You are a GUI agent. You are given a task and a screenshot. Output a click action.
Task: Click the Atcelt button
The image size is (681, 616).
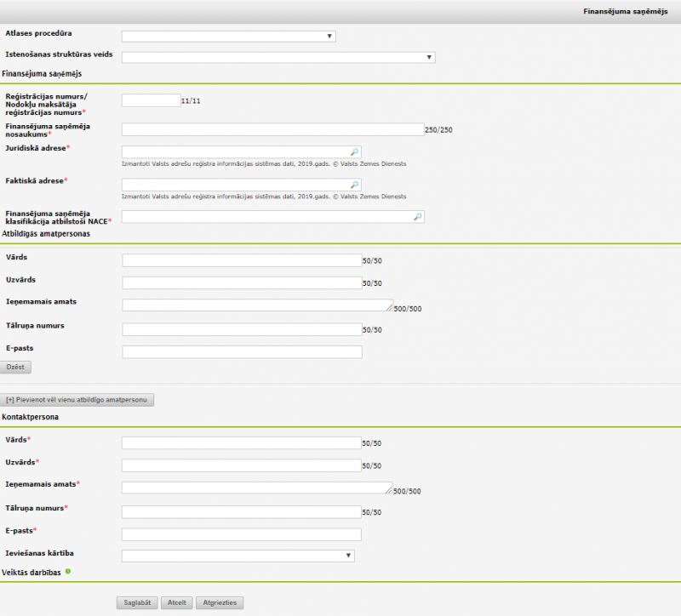(177, 602)
